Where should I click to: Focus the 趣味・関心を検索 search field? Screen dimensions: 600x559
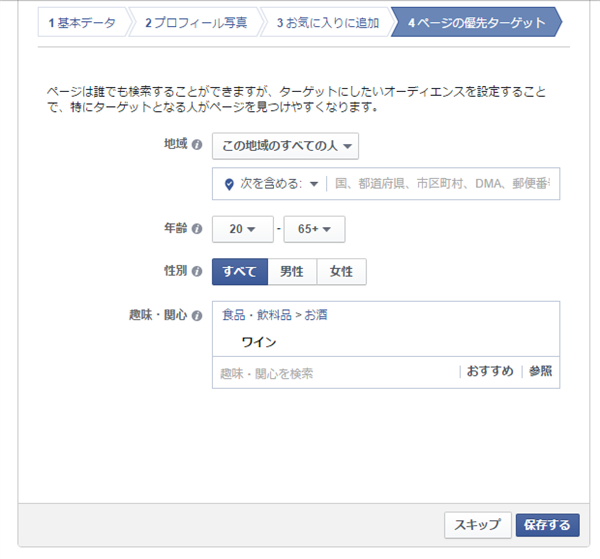click(x=335, y=373)
